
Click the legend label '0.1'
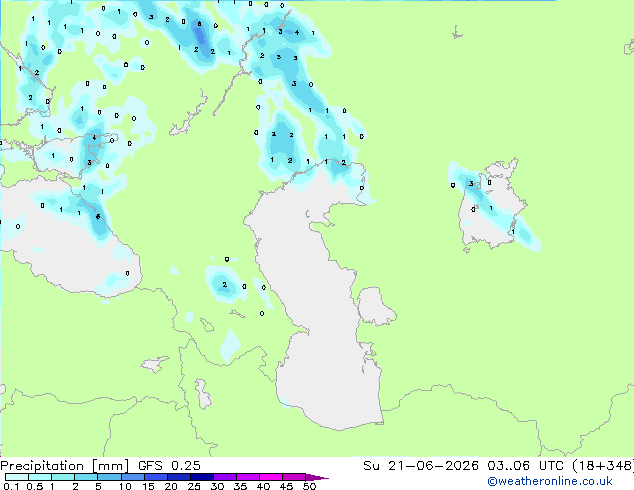coord(11,486)
